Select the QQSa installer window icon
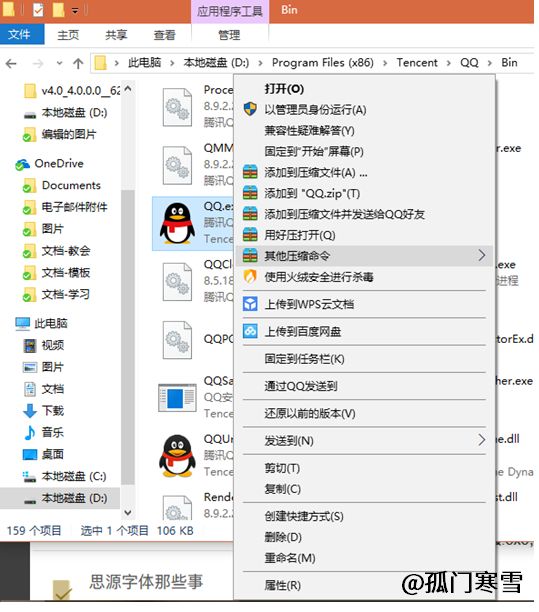The height and width of the screenshot is (612, 539). 177,398
